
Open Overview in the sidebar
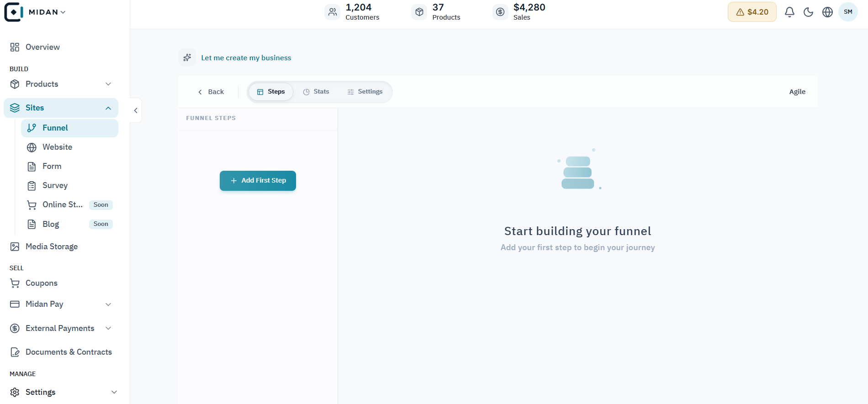(x=61, y=47)
